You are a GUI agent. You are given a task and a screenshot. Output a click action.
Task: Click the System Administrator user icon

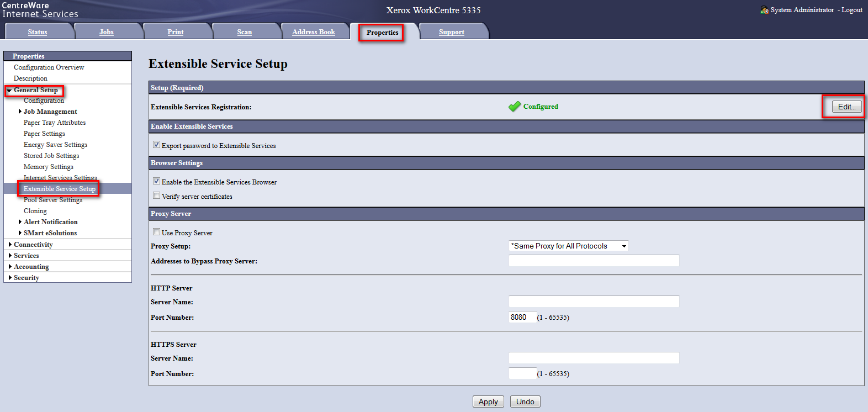tap(764, 10)
